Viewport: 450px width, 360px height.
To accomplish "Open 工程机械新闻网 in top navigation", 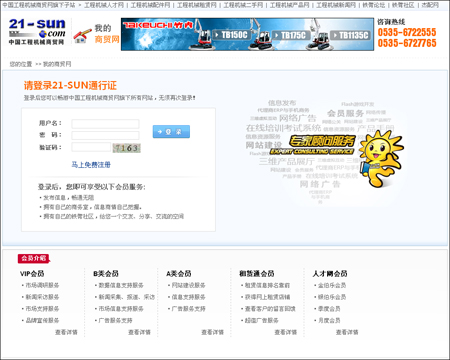I will (336, 5).
